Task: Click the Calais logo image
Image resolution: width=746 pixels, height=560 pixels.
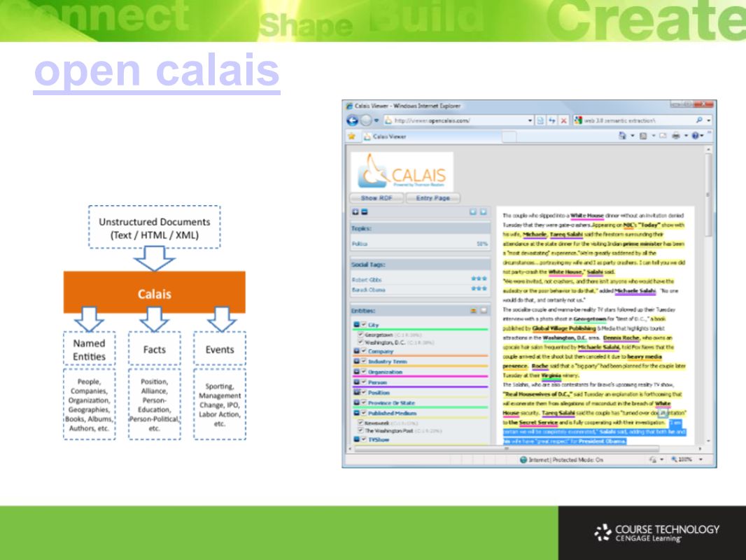Action: pyautogui.click(x=402, y=171)
